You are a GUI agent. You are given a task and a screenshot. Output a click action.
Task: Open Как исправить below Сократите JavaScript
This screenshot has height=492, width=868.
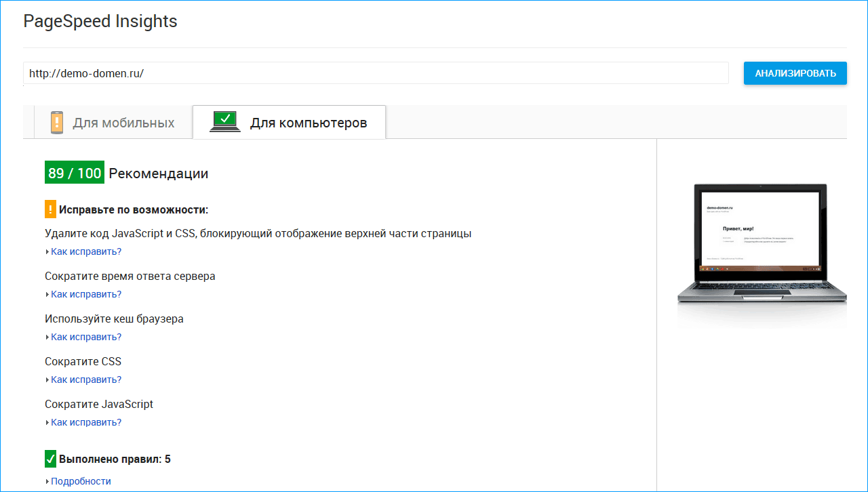coord(85,422)
